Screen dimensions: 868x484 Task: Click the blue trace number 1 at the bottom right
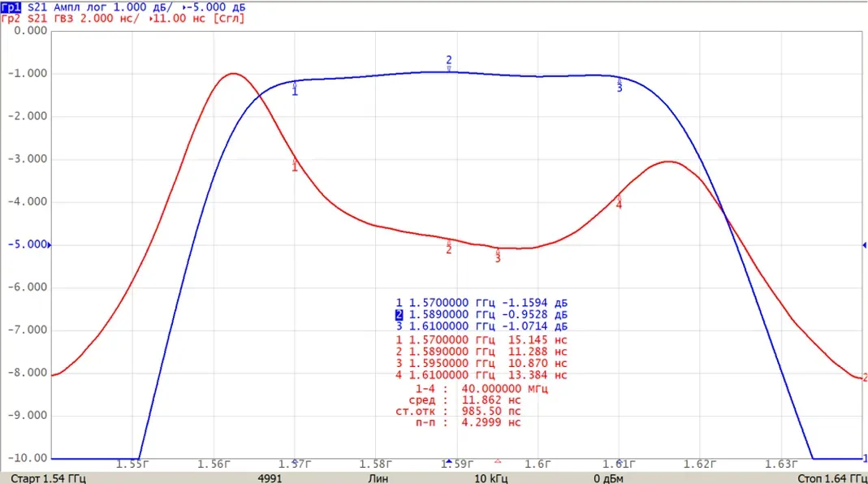(x=865, y=458)
